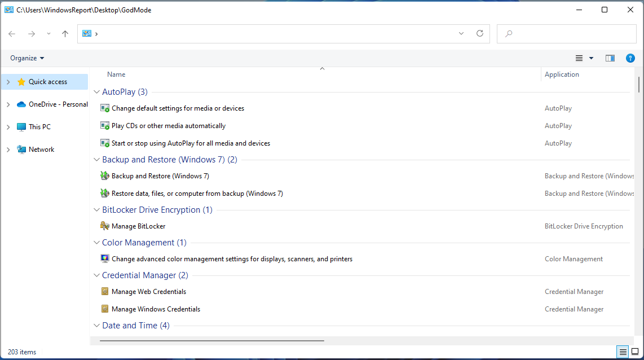The height and width of the screenshot is (360, 644).
Task: Go forward using the Forward arrow
Action: coord(32,34)
